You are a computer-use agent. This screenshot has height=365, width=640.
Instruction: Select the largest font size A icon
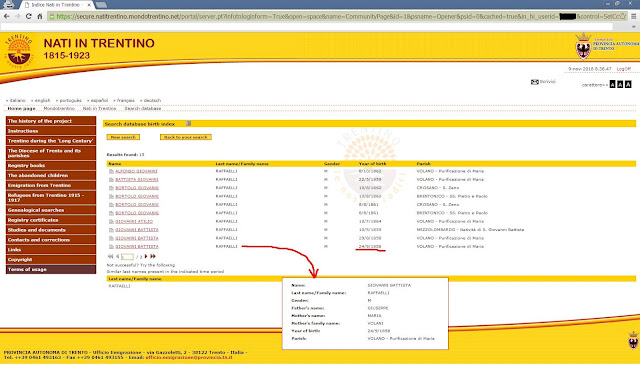click(628, 85)
